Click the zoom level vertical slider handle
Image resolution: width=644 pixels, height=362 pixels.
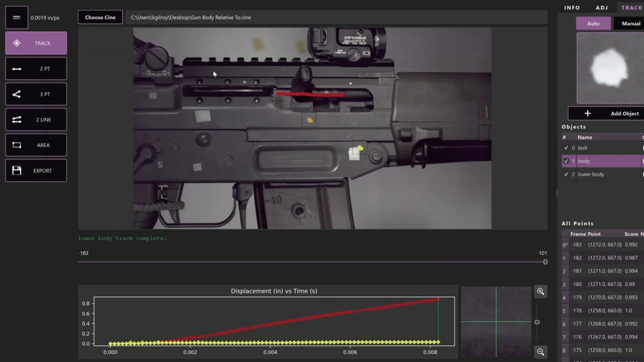click(537, 322)
